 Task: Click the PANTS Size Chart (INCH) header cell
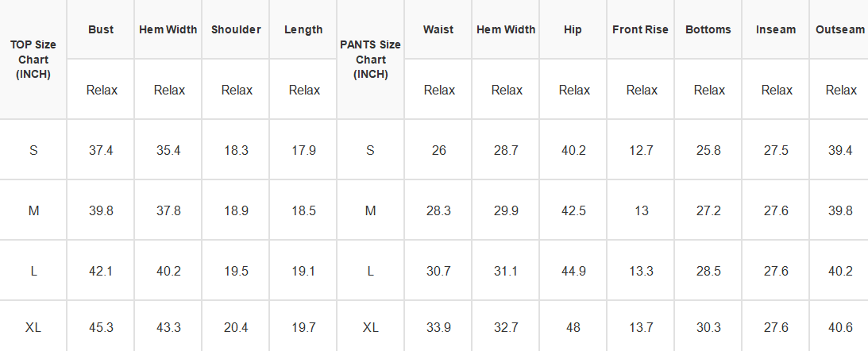370,60
